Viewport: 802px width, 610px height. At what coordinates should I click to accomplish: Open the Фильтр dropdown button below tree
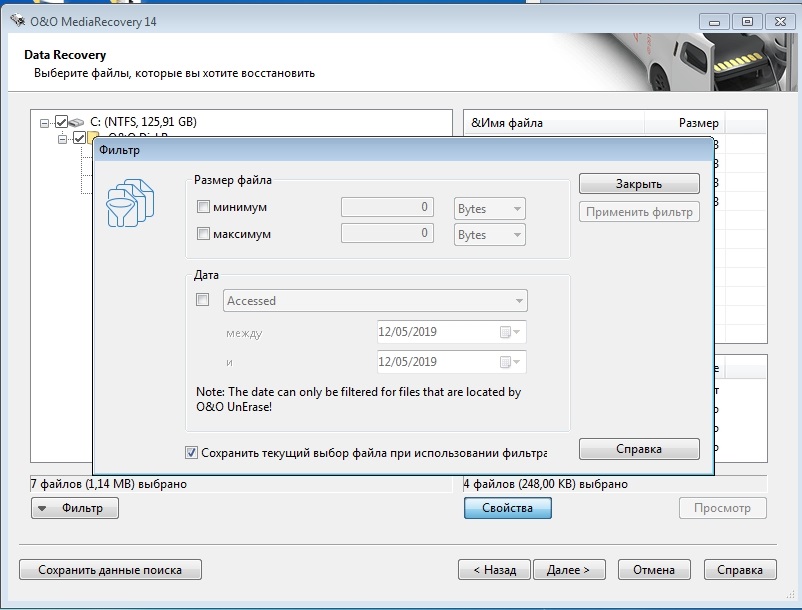click(x=75, y=508)
